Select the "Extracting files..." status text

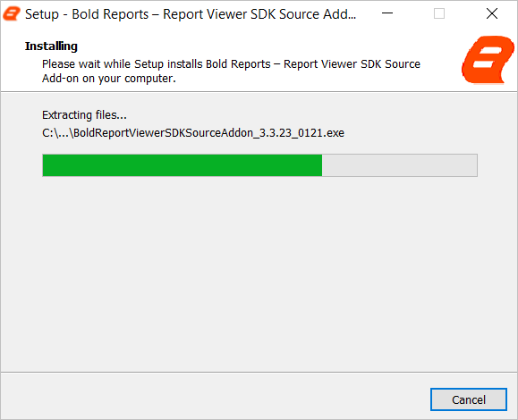pyautogui.click(x=84, y=114)
